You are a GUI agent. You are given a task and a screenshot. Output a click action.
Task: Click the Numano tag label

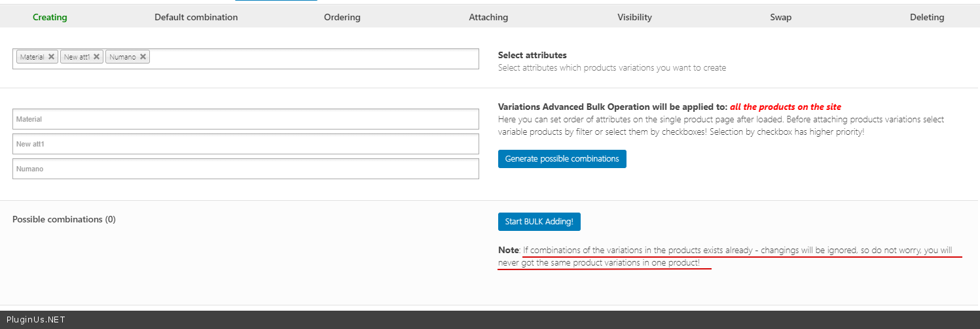coord(122,57)
